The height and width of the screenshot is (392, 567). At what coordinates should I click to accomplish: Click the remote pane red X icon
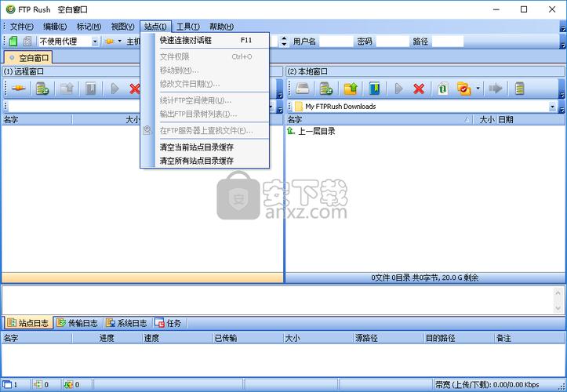tap(135, 89)
